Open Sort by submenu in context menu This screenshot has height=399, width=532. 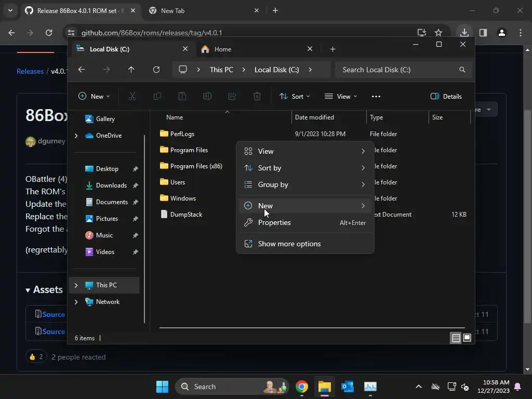(x=304, y=168)
